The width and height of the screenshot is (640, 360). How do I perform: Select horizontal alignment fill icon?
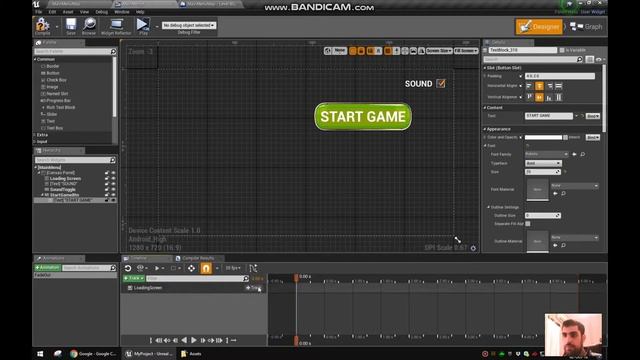559,86
